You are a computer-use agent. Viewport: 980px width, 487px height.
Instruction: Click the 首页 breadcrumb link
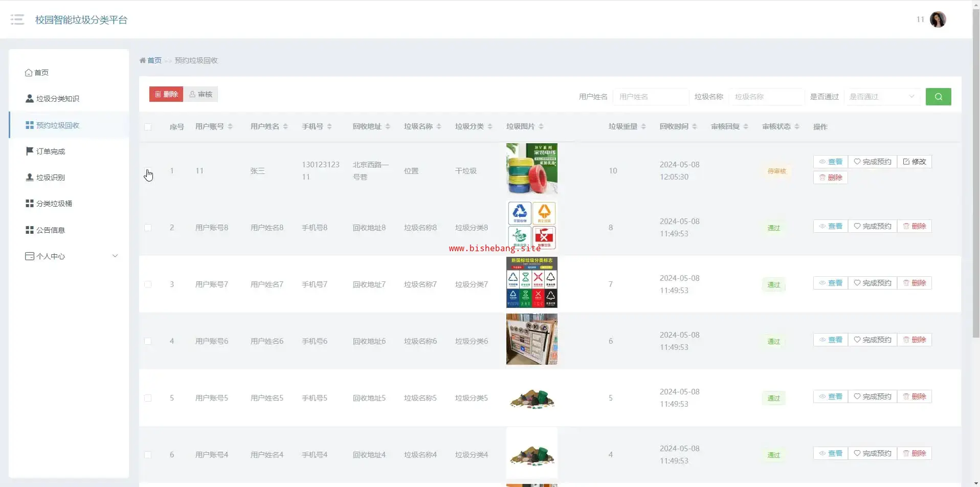154,60
